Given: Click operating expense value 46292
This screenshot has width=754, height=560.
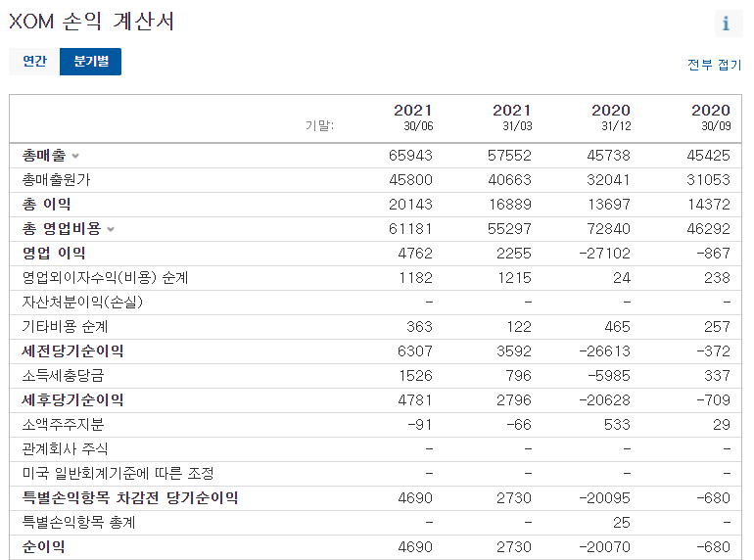Looking at the screenshot, I should pos(709,228).
